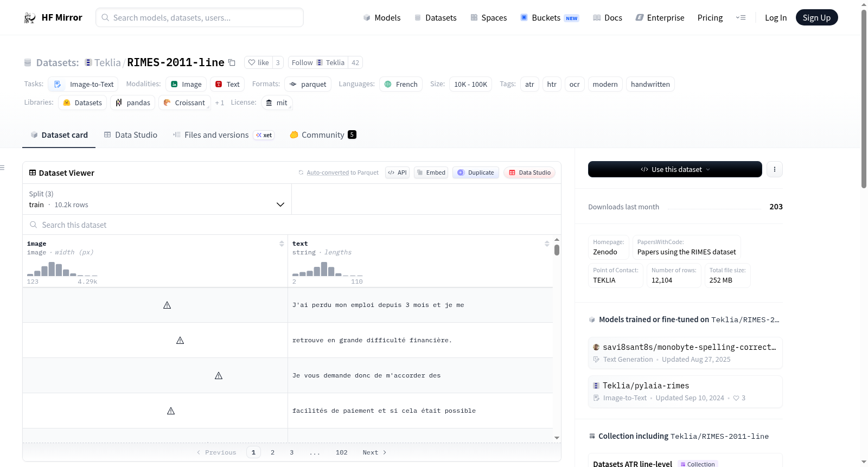
Task: Click warning icon beside 'Je vous demande' row
Action: click(x=219, y=376)
